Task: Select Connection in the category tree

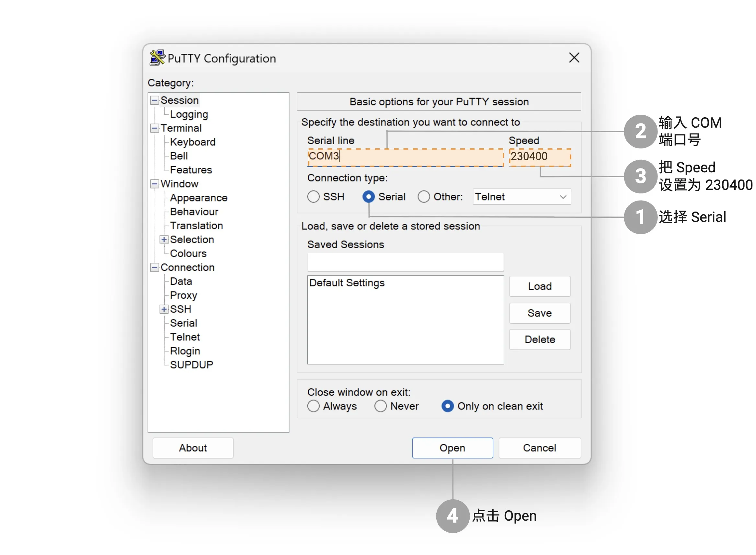Action: coord(188,267)
